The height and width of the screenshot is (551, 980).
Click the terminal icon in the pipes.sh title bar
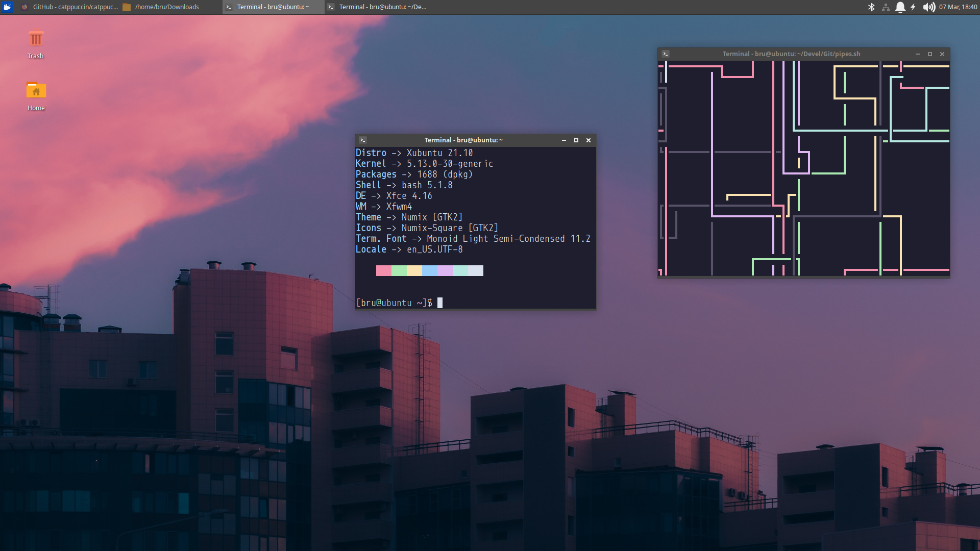tap(666, 54)
